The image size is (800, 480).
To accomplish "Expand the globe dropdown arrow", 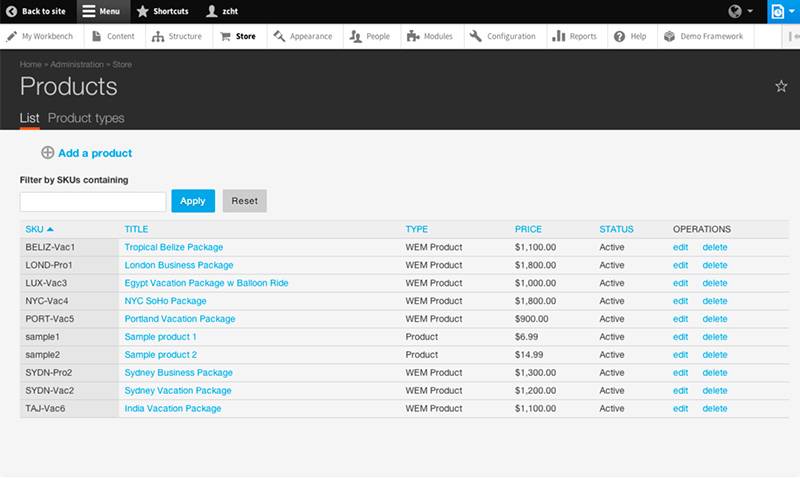I will pyautogui.click(x=750, y=11).
